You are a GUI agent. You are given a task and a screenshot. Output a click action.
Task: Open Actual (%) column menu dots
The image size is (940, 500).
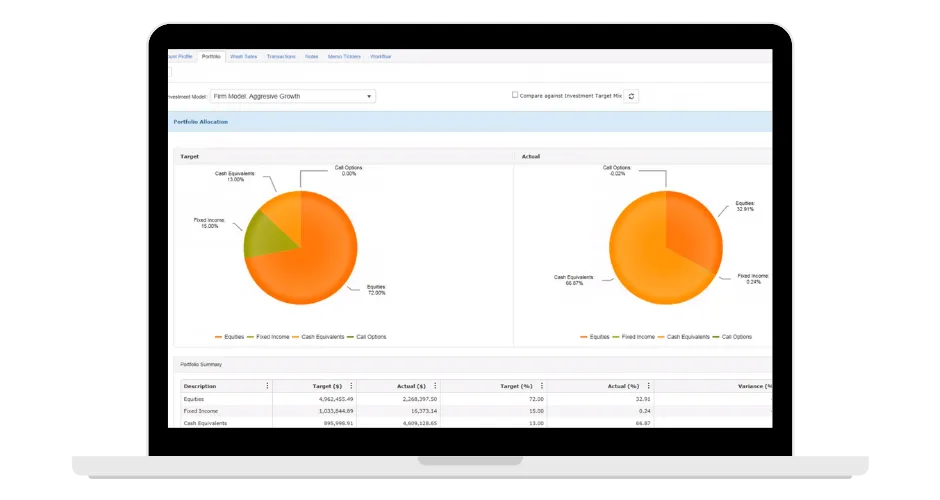coord(649,386)
